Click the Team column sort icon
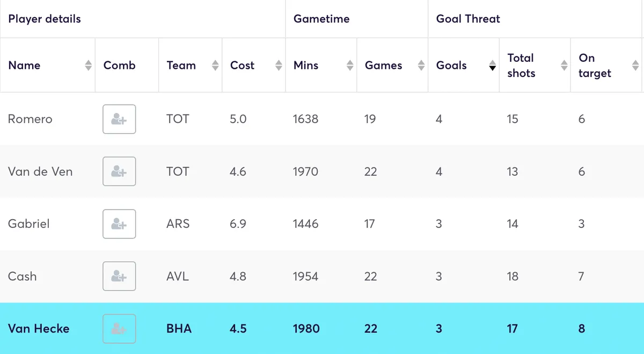This screenshot has height=354, width=644. [216, 65]
